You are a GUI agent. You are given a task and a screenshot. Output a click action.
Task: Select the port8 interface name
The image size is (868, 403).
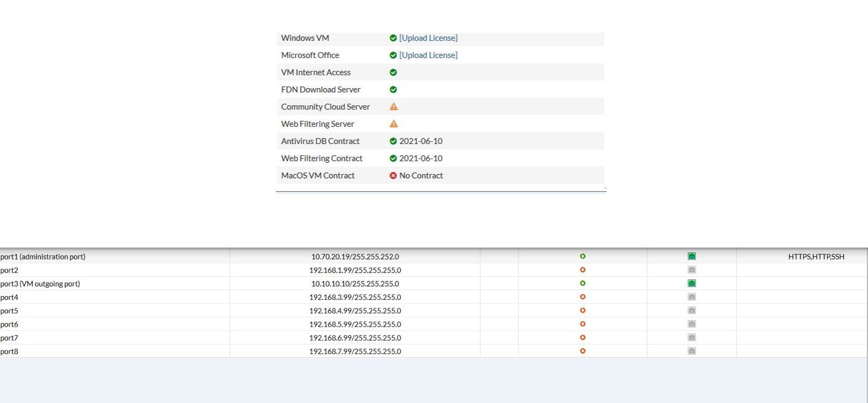tap(9, 351)
